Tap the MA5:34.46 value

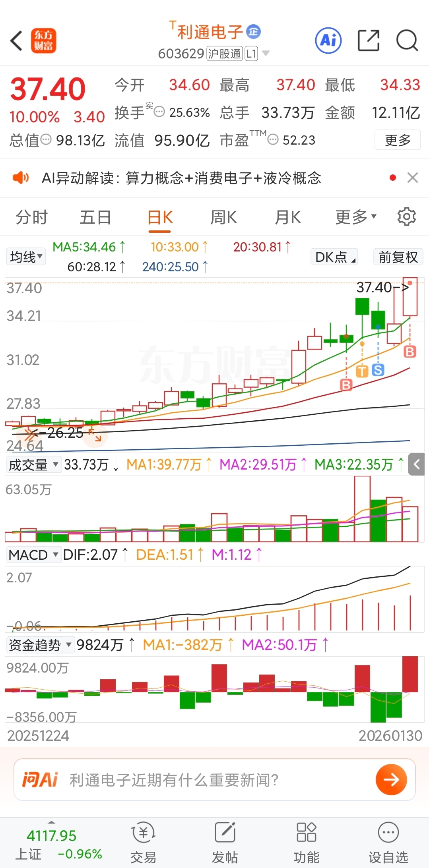[89, 247]
